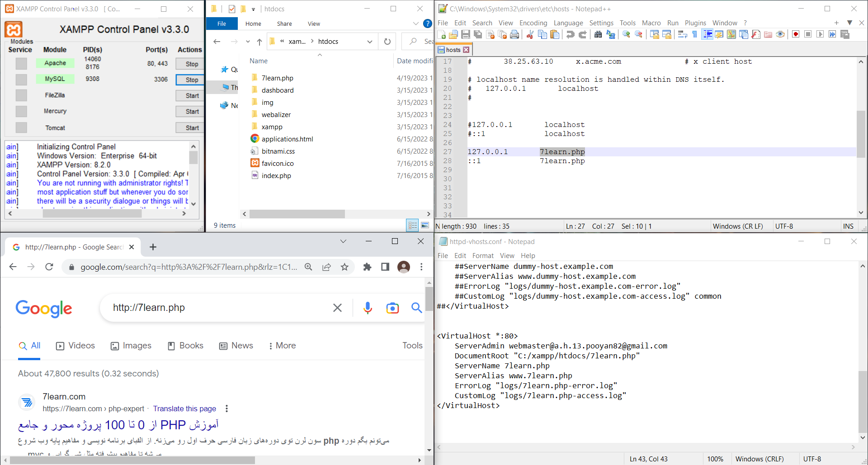The image size is (868, 465).
Task: Click Folder as Workspace icon
Action: pyautogui.click(x=768, y=34)
